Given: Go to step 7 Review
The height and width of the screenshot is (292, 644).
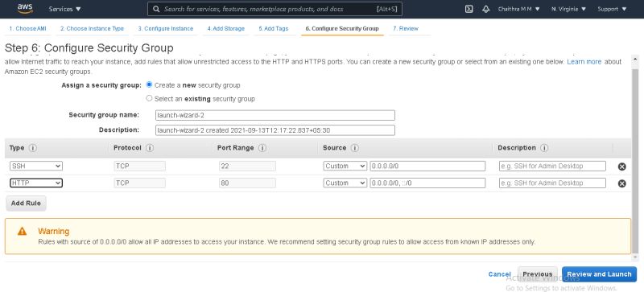Looking at the screenshot, I should [x=406, y=29].
